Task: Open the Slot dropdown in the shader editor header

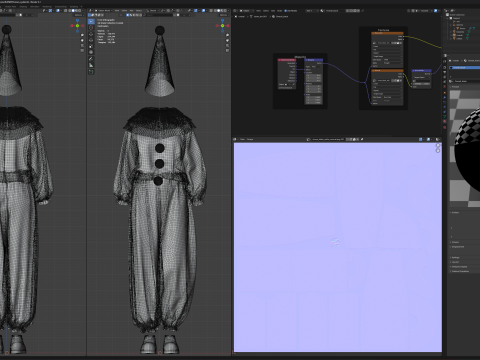Action: pyautogui.click(x=310, y=11)
